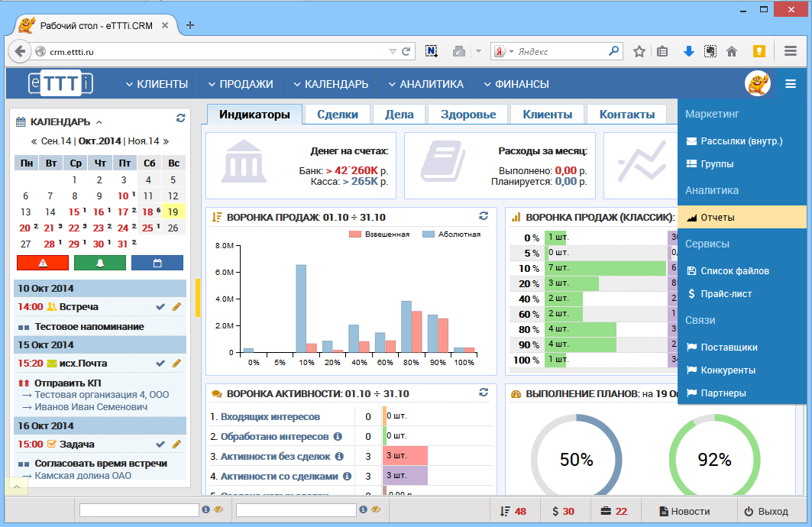The height and width of the screenshot is (527, 812).
Task: Toggle Абсолютная series in chart legend
Action: click(x=451, y=234)
